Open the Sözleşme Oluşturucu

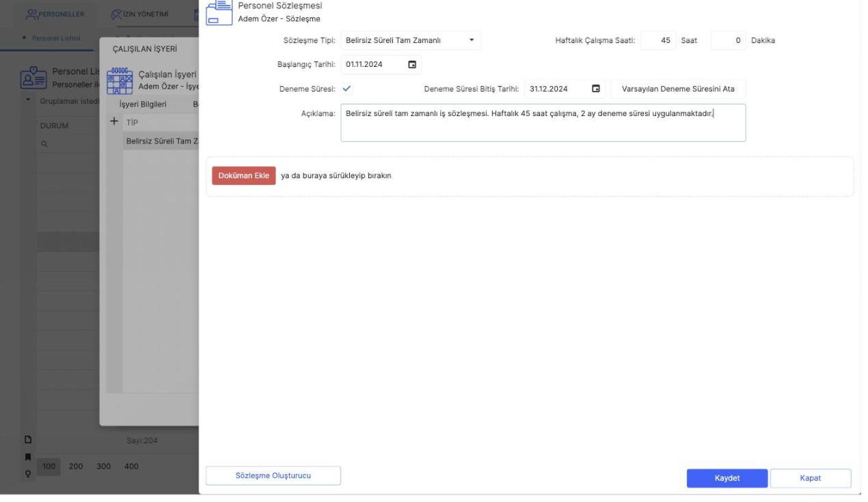[273, 476]
